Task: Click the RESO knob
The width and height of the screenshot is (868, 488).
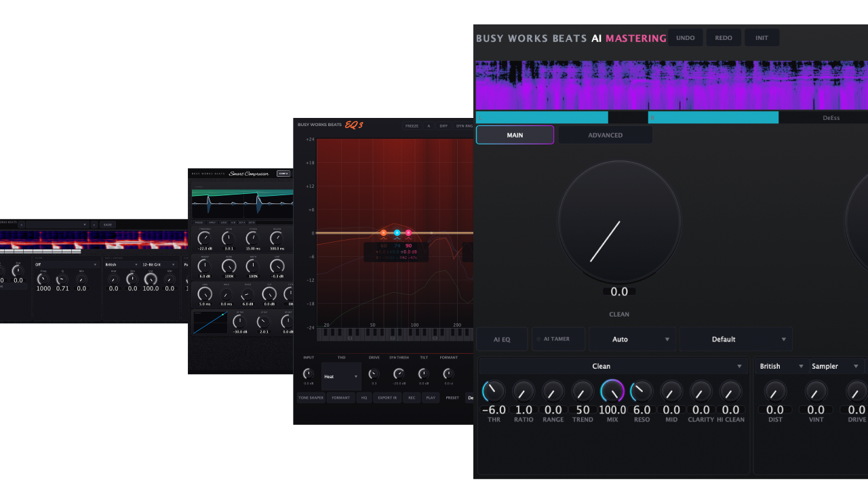Action: tap(642, 391)
